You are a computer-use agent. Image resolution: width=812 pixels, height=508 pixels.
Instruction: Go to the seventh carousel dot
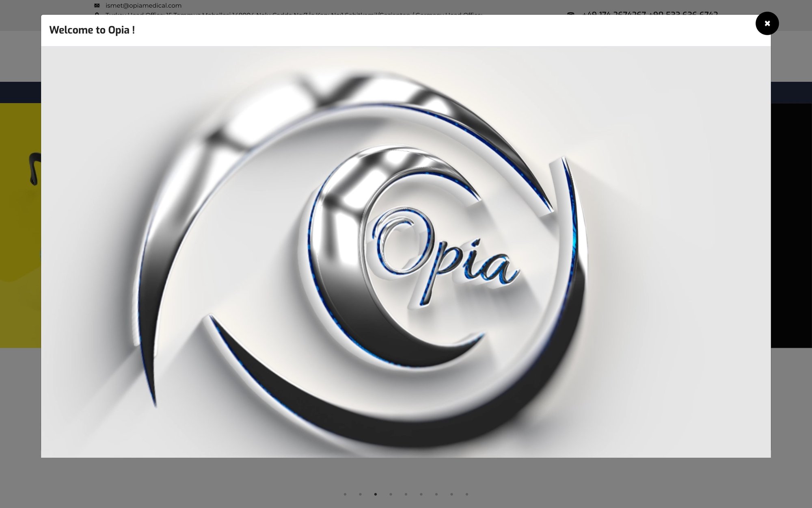pos(436,494)
